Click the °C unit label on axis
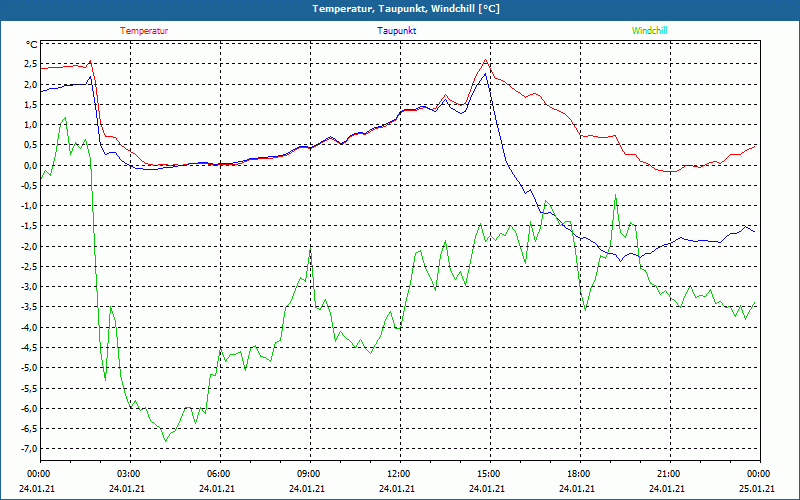 point(31,45)
